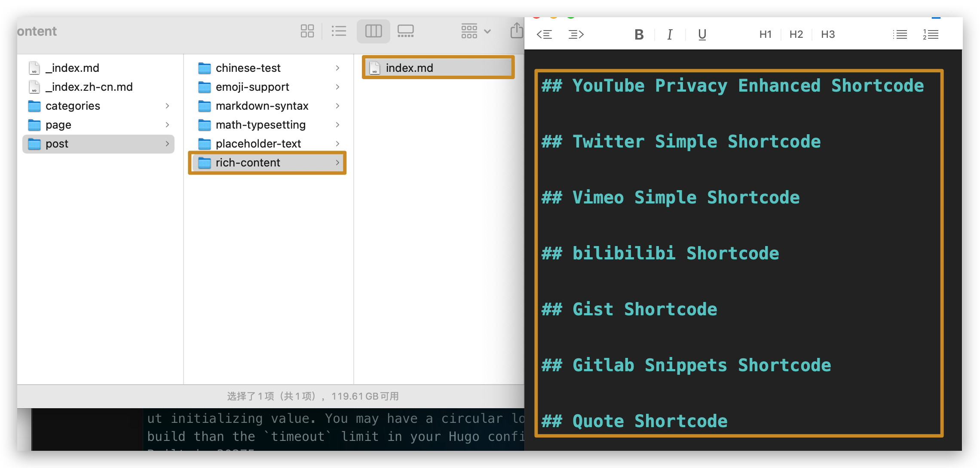Screen dimensions: 980x468
Task: Switch Finder to icon grid view
Action: point(307,31)
